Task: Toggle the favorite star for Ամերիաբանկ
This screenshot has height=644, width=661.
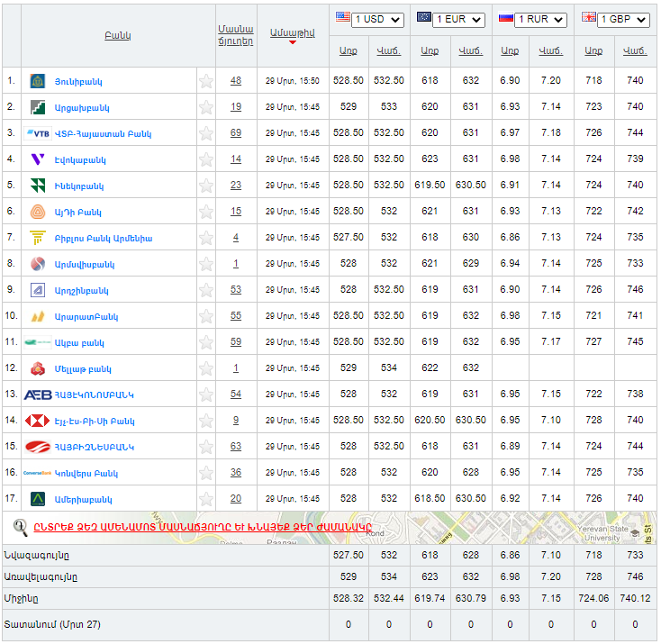Action: (206, 499)
